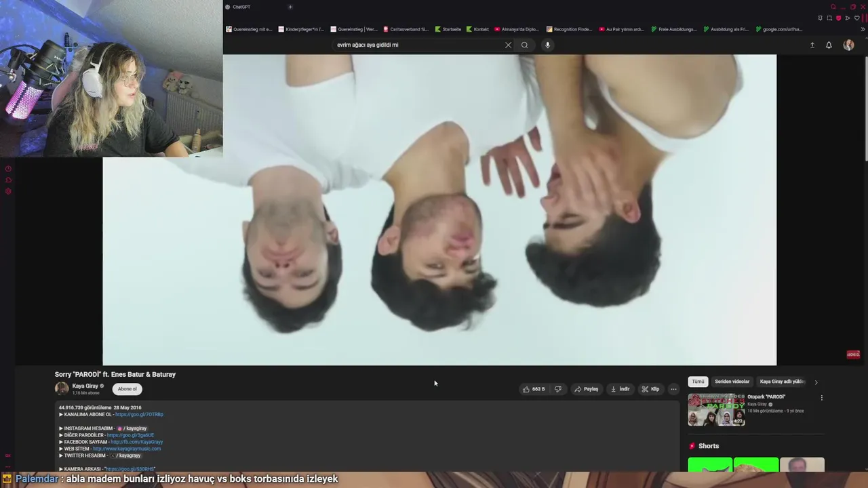Open the Startseite bookmark

(448, 29)
